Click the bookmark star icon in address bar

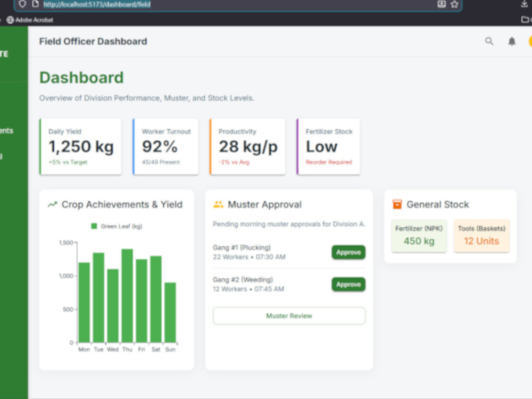coord(454,4)
